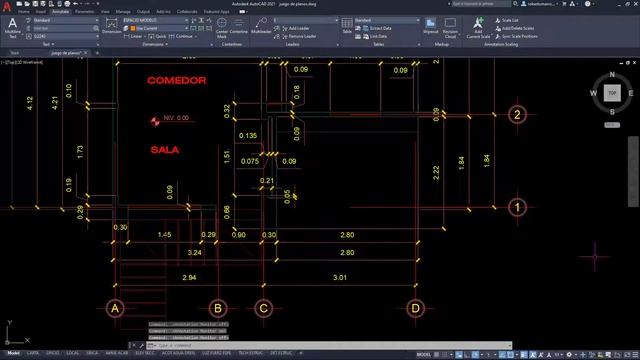Viewport: 640px width, 360px height.
Task: Open the AutoCAD application menu logo
Action: click(7, 6)
